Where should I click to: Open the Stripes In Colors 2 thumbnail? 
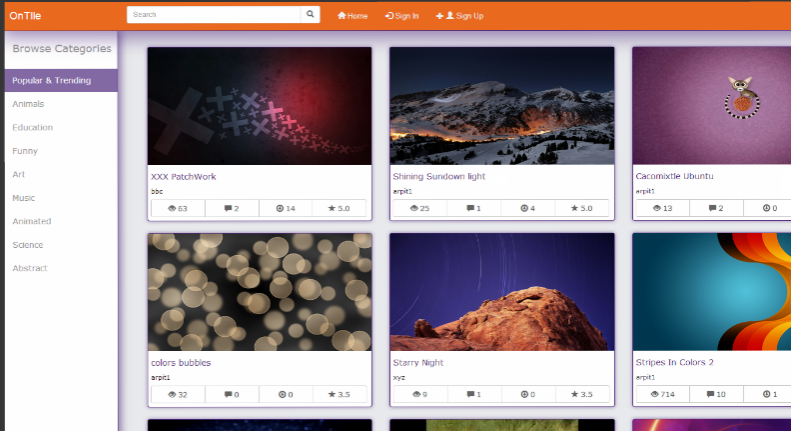pos(712,292)
